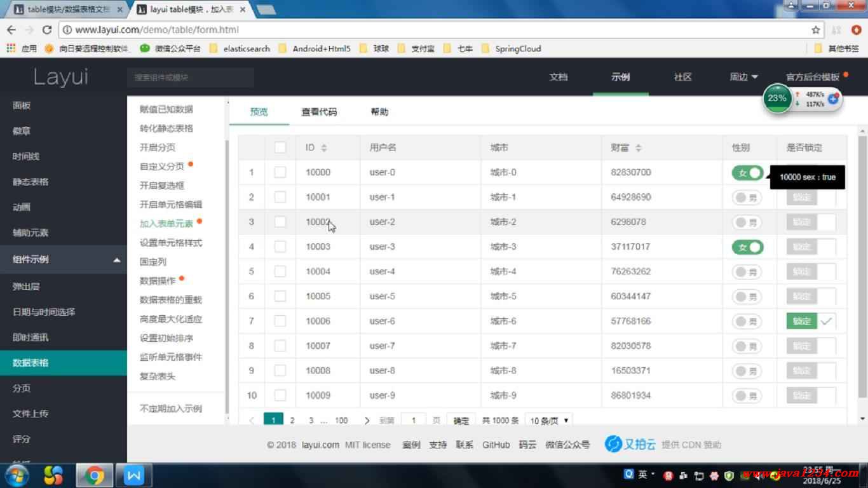Open 社区 in the top navigation
The width and height of the screenshot is (868, 488).
683,77
